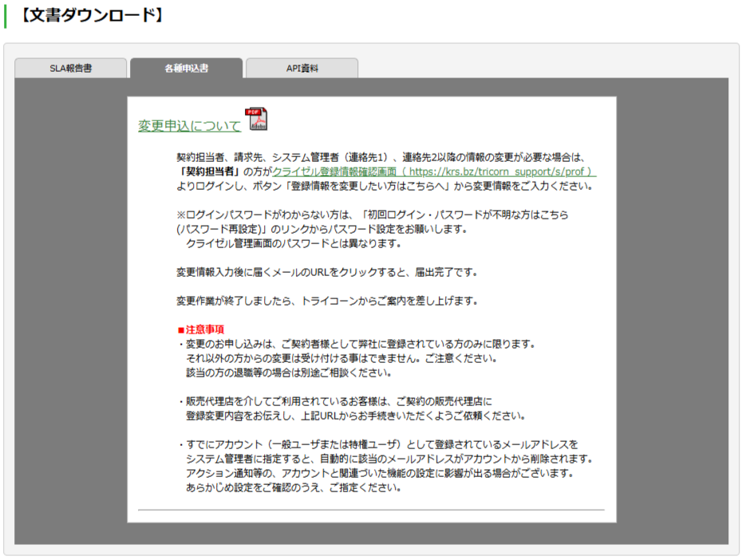Open the API資料 tab
742x560 pixels.
[302, 68]
